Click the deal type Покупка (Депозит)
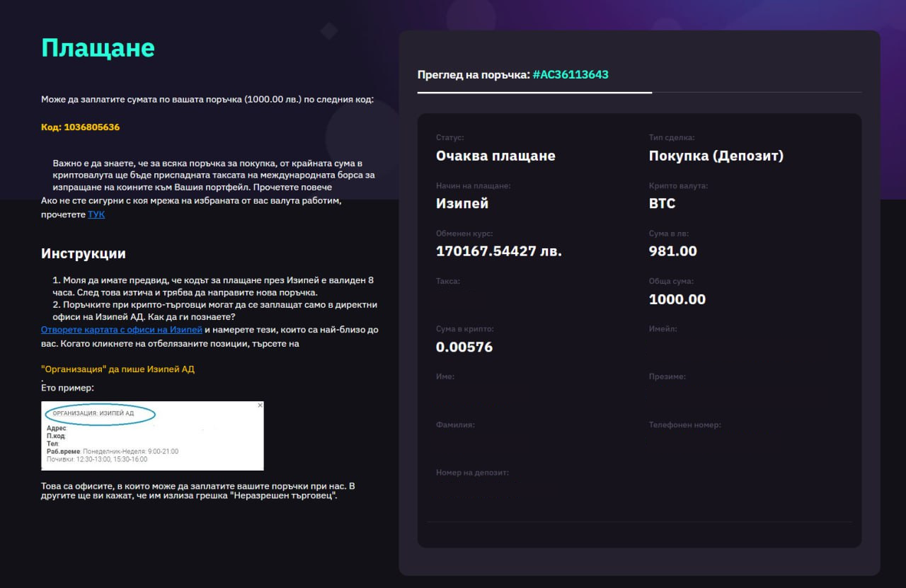Screen dimensions: 906x588 click(x=716, y=156)
